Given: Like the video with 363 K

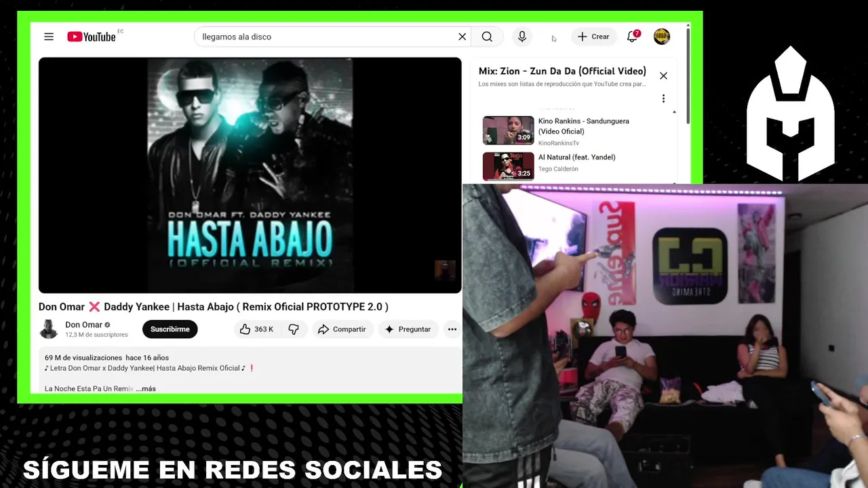Looking at the screenshot, I should [256, 329].
